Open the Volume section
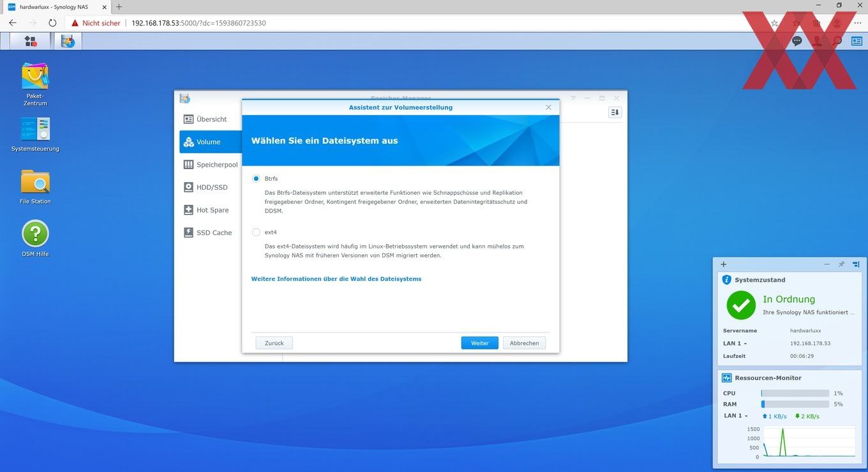The image size is (868, 472). point(211,142)
